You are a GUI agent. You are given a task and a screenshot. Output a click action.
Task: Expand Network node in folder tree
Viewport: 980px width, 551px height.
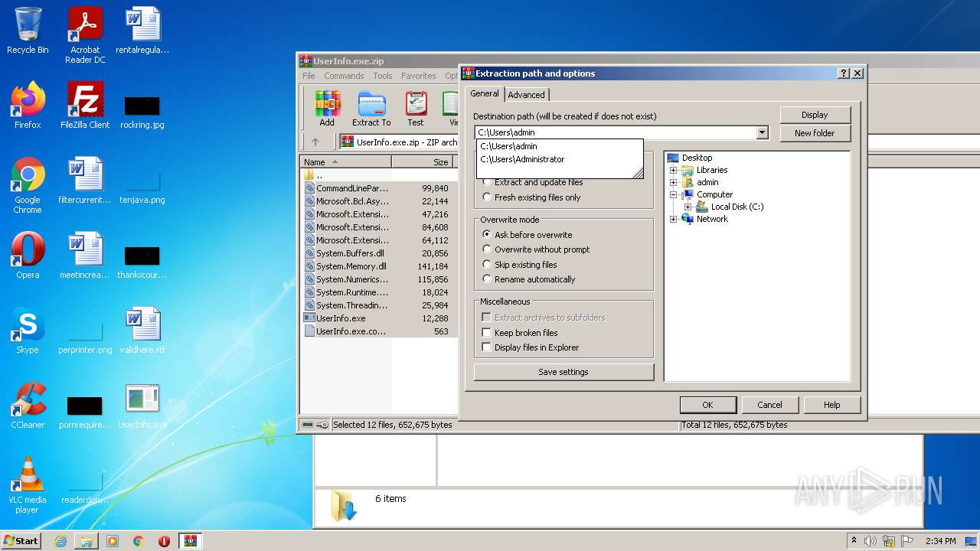[x=674, y=219]
